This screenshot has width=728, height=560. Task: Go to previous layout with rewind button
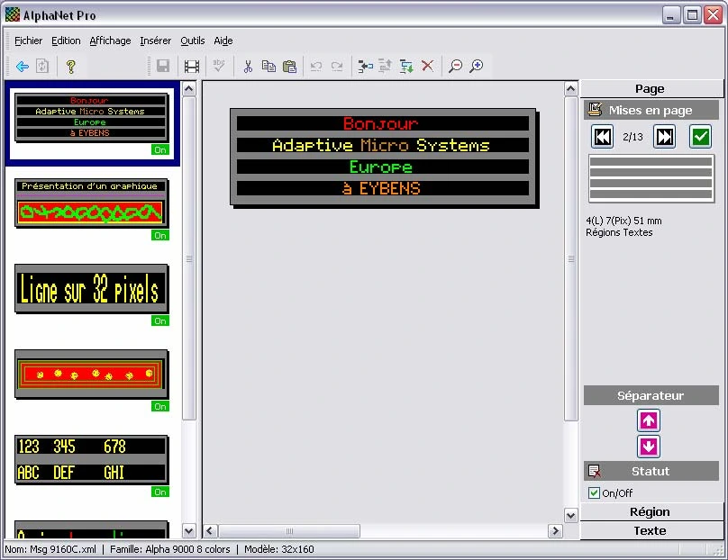point(602,137)
